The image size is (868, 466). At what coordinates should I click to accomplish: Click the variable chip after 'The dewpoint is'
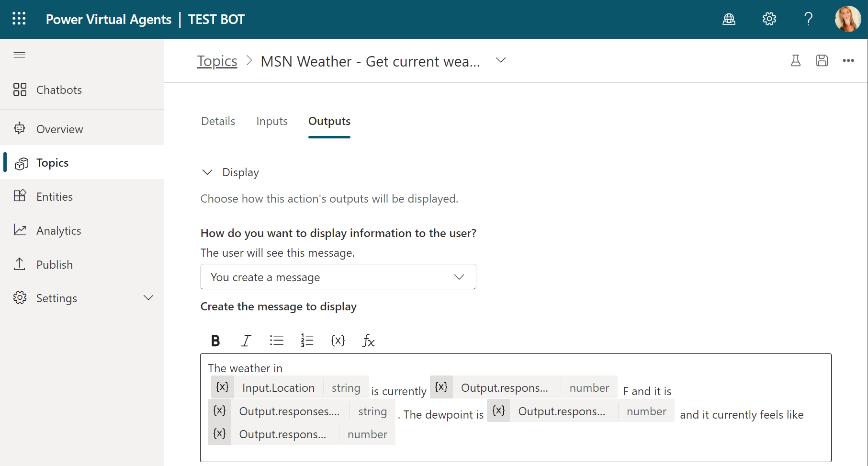[x=581, y=411]
